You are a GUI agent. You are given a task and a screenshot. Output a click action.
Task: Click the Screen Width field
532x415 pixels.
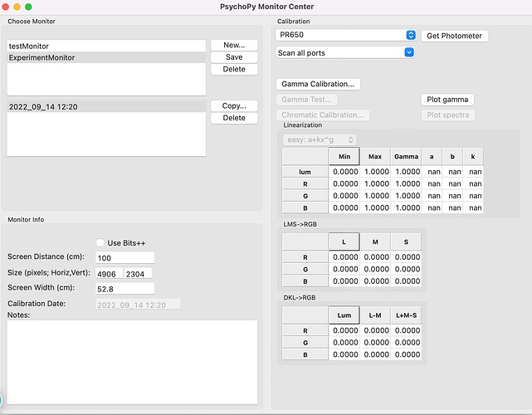[x=124, y=289]
